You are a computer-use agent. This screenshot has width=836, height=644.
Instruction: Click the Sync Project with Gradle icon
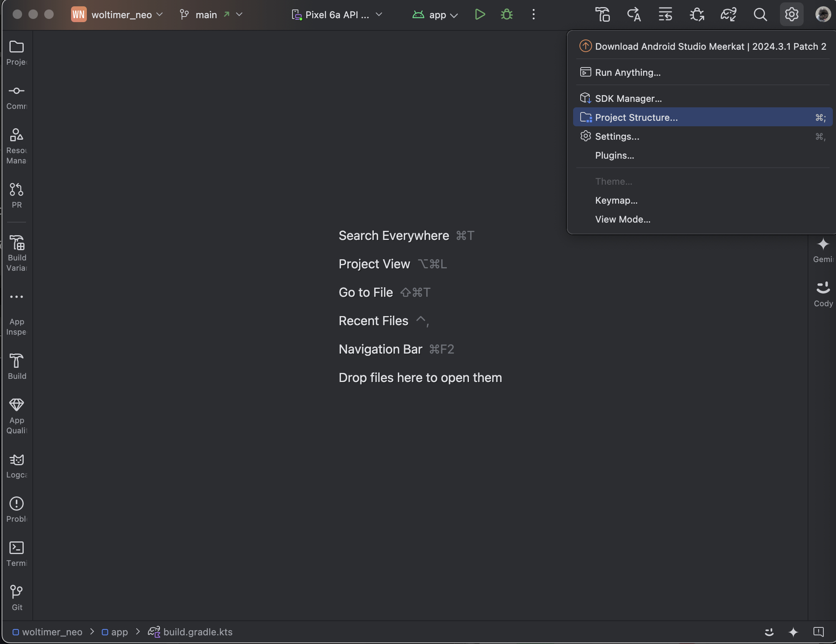point(728,15)
